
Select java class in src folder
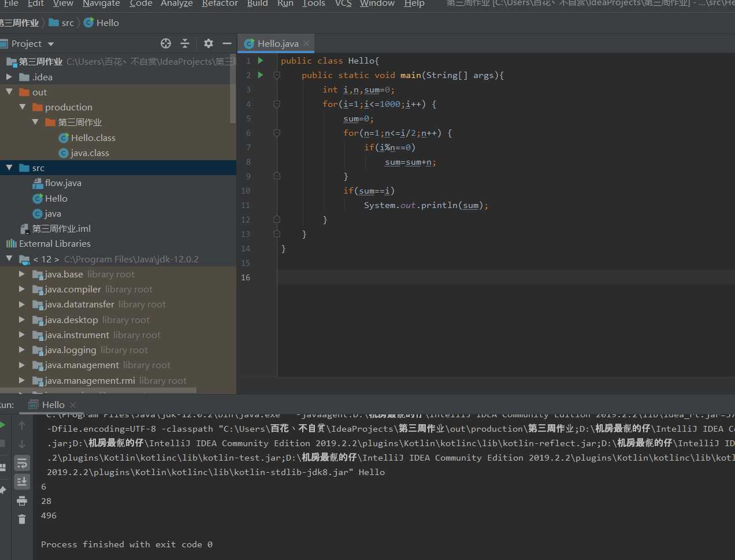(x=47, y=213)
